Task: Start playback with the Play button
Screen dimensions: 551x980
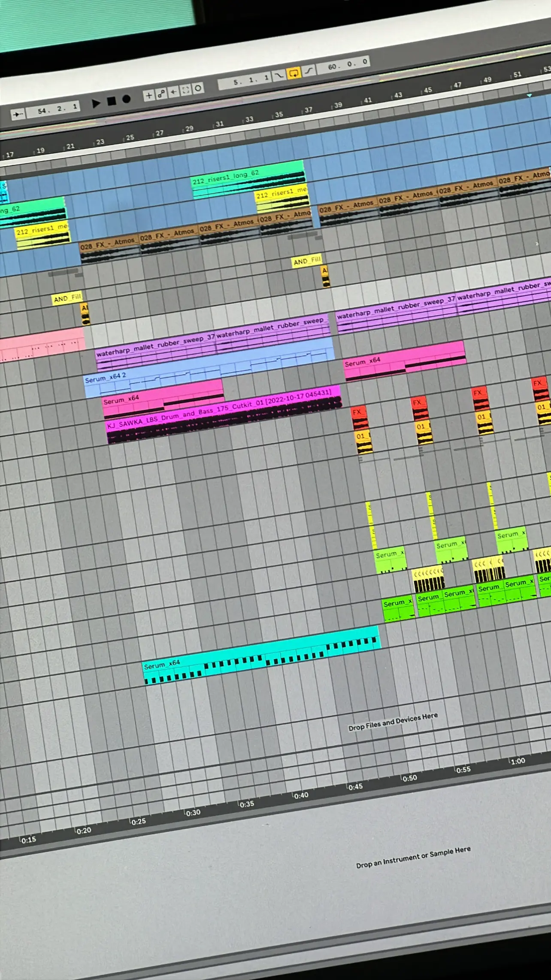Action: [96, 103]
